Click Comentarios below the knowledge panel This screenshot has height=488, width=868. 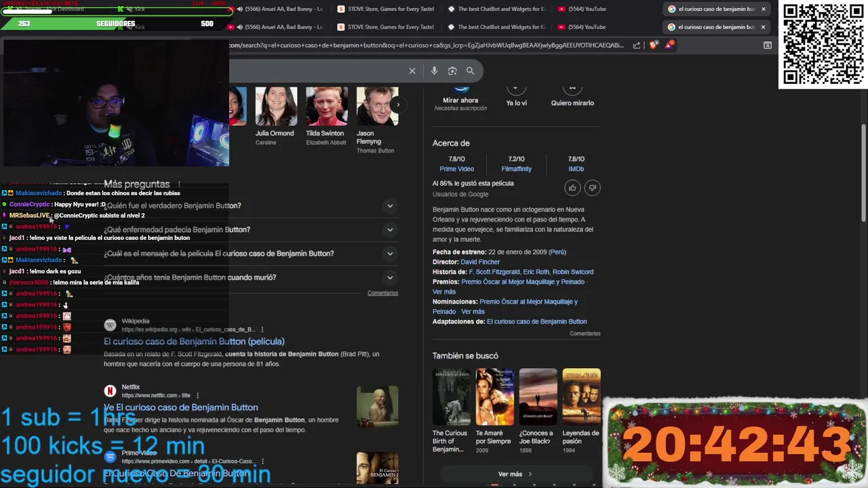point(585,333)
